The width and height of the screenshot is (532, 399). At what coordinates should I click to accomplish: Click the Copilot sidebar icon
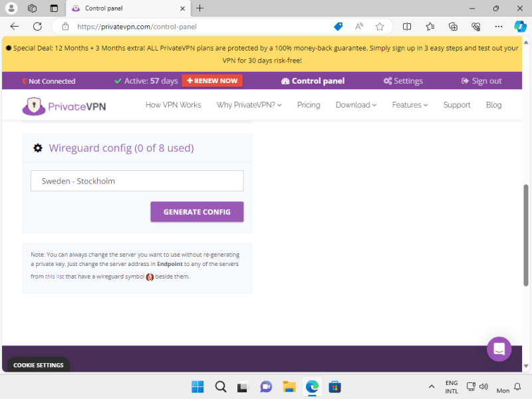(x=520, y=27)
